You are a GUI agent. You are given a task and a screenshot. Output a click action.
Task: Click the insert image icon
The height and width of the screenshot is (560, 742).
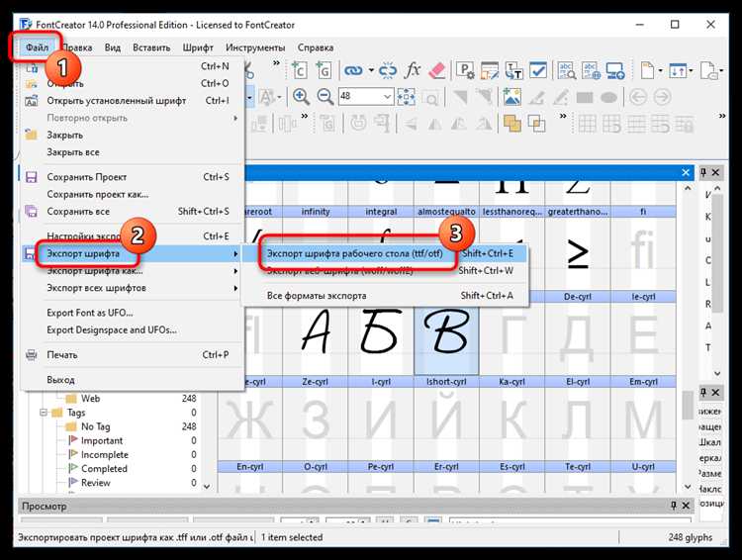coord(512,97)
